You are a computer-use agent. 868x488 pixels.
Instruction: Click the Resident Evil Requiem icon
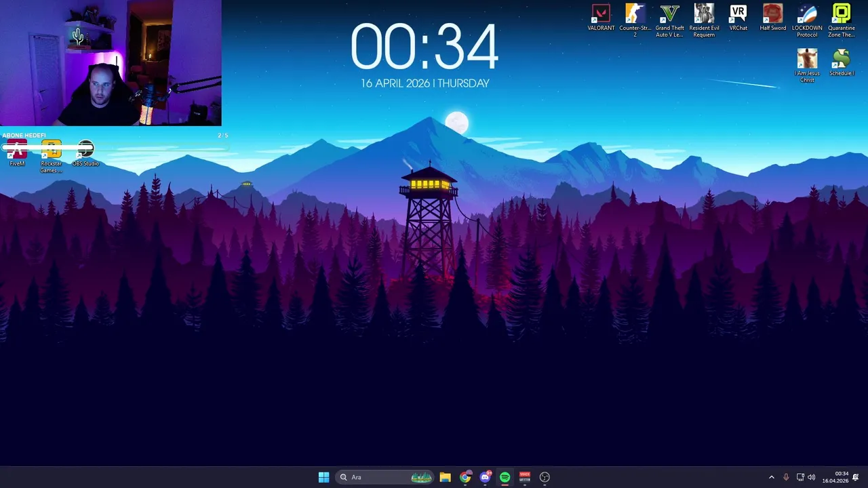coord(704,21)
